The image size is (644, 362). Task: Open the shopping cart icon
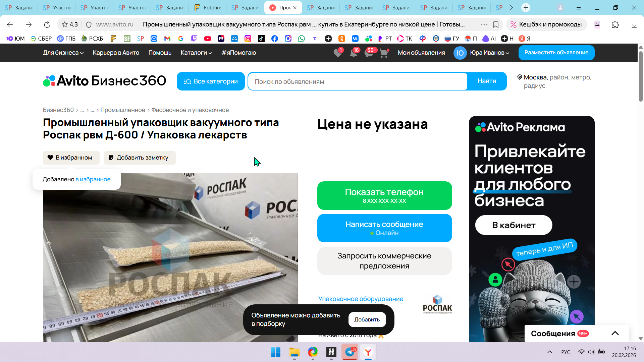tap(384, 53)
